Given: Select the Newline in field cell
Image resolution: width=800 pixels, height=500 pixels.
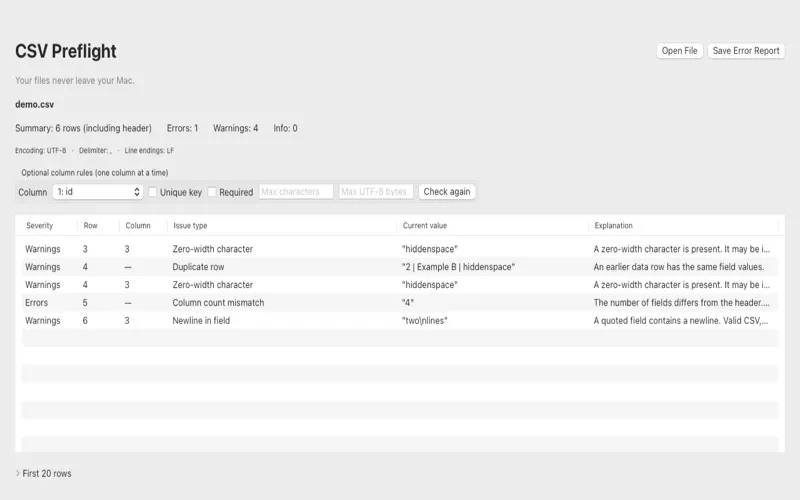Looking at the screenshot, I should coord(201,320).
